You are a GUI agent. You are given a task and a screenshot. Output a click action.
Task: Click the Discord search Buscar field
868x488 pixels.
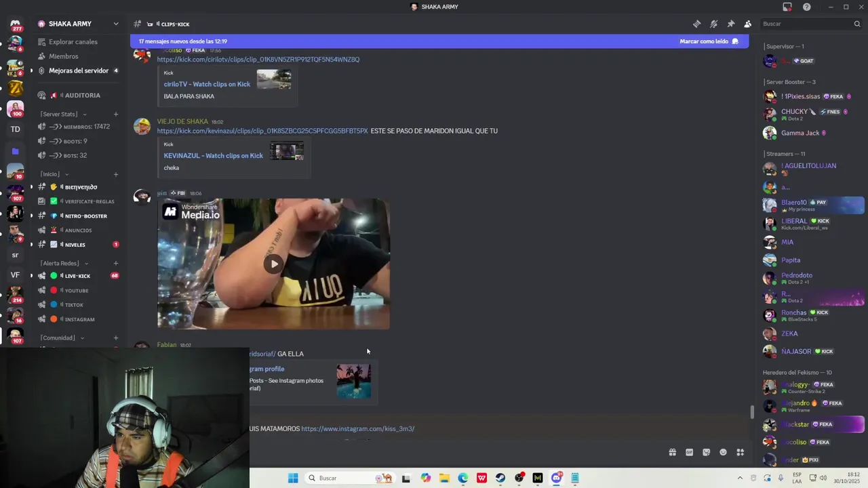pos(811,24)
